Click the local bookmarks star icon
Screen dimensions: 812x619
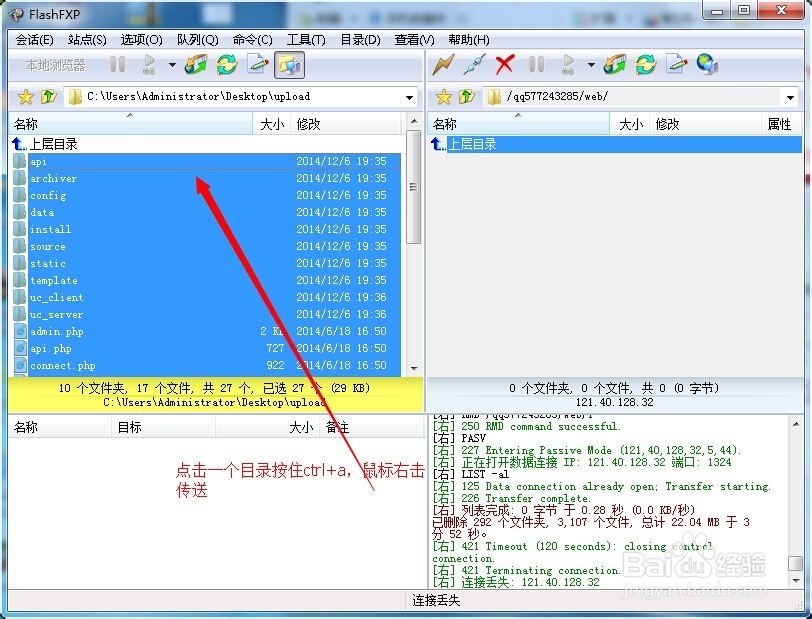(25, 97)
